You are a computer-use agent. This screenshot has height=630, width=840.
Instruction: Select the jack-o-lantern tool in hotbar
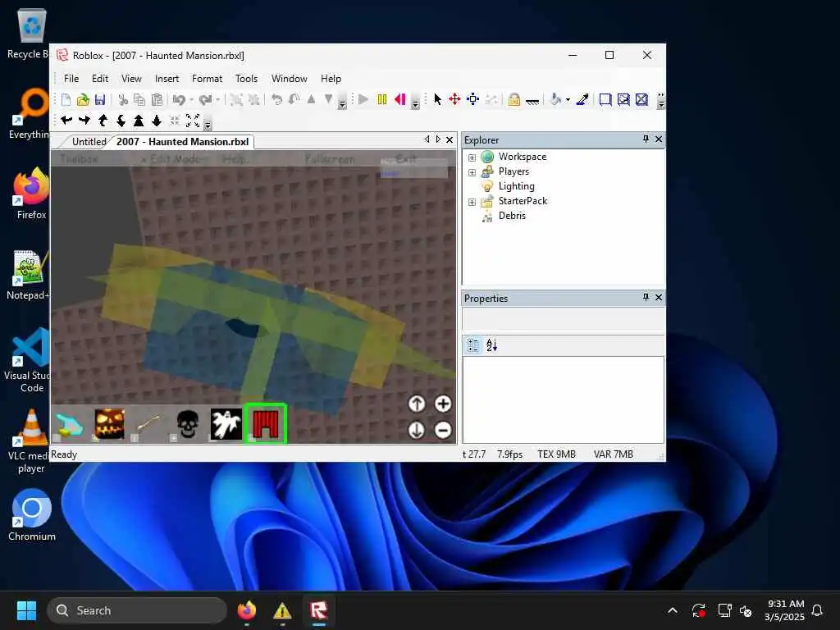(109, 424)
